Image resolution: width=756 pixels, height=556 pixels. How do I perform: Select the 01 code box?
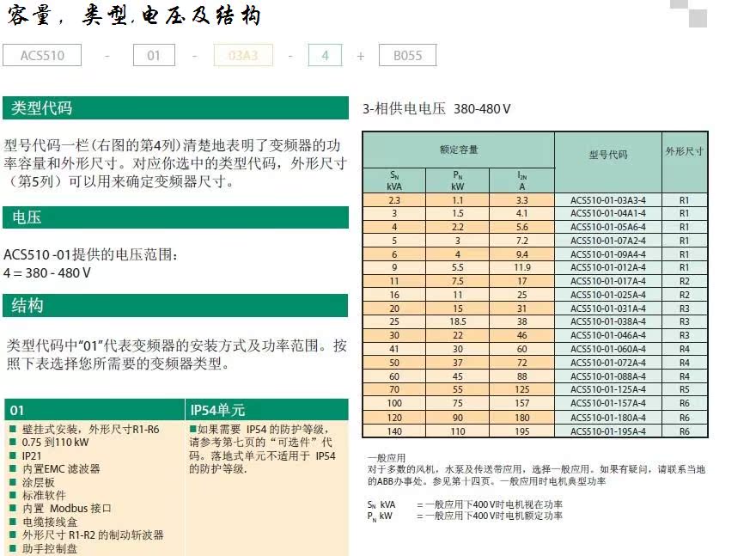pyautogui.click(x=154, y=55)
